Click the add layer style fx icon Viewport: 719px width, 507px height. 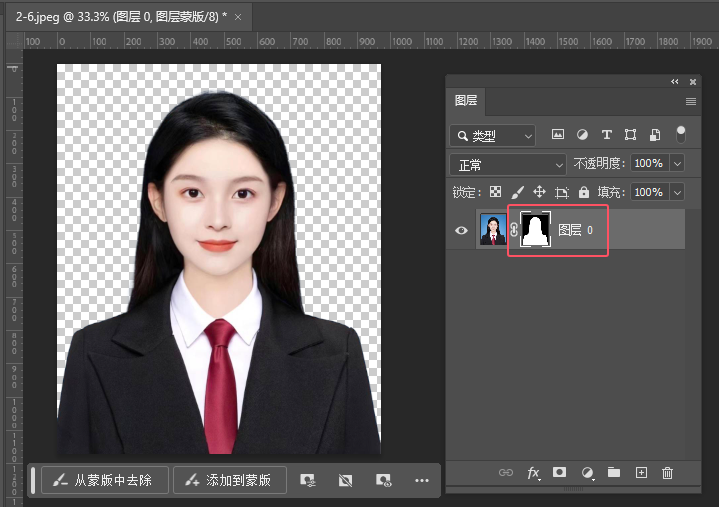pyautogui.click(x=533, y=473)
